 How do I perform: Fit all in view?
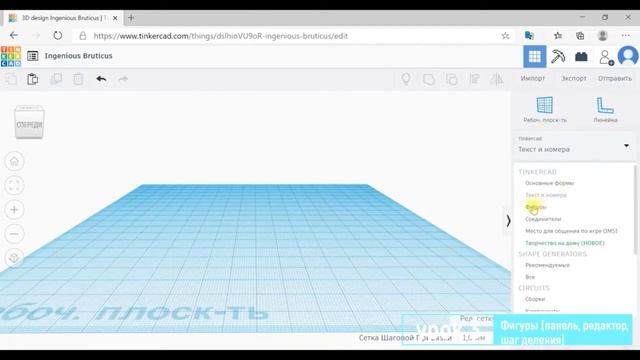click(14, 186)
